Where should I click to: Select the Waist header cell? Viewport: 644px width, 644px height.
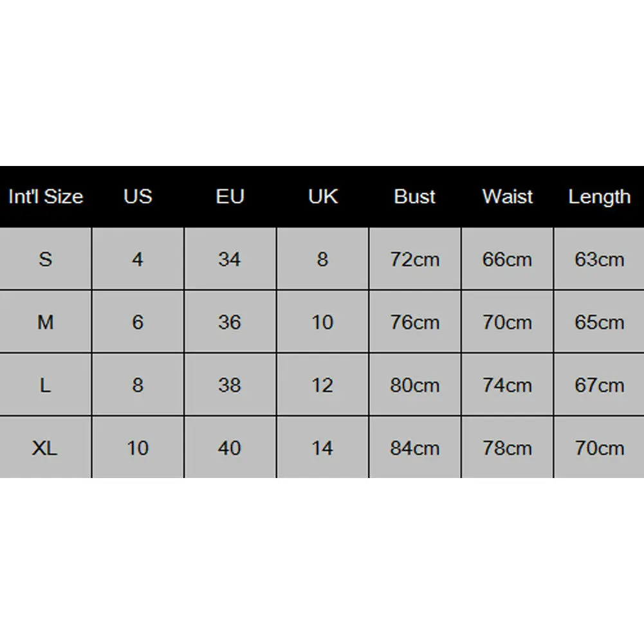pos(507,197)
